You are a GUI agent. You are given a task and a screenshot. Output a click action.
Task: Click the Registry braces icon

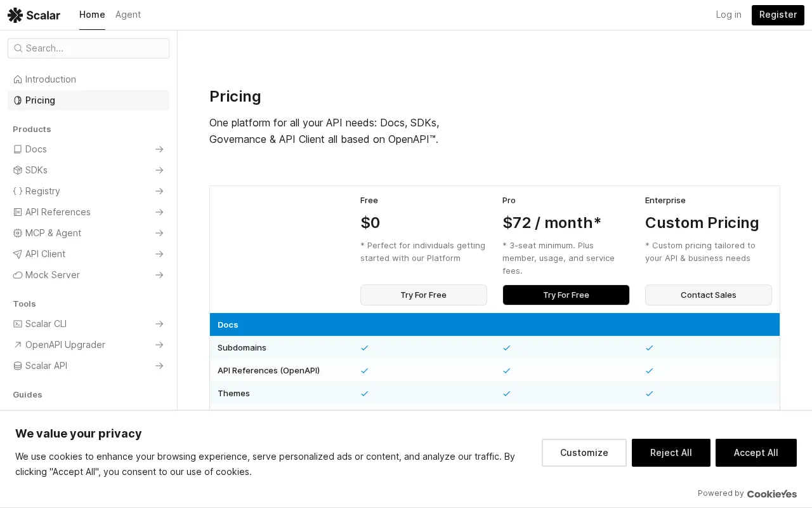click(x=18, y=191)
